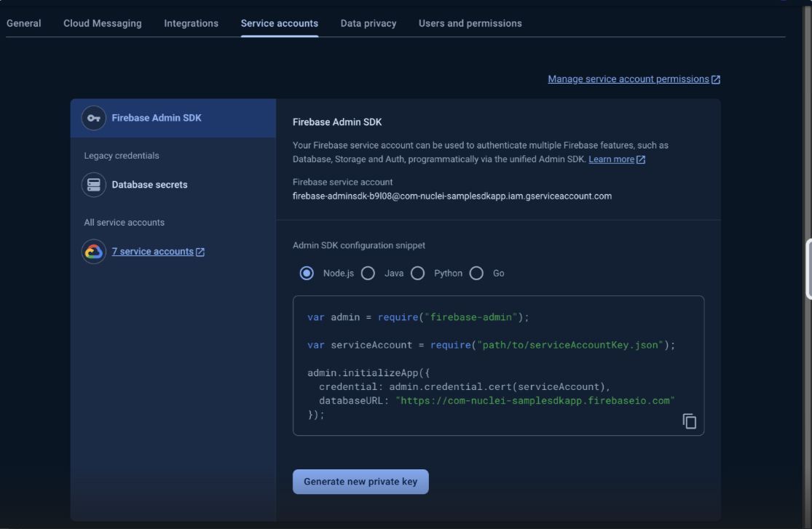
Task: Select the Node.js radio button icon
Action: pos(307,273)
